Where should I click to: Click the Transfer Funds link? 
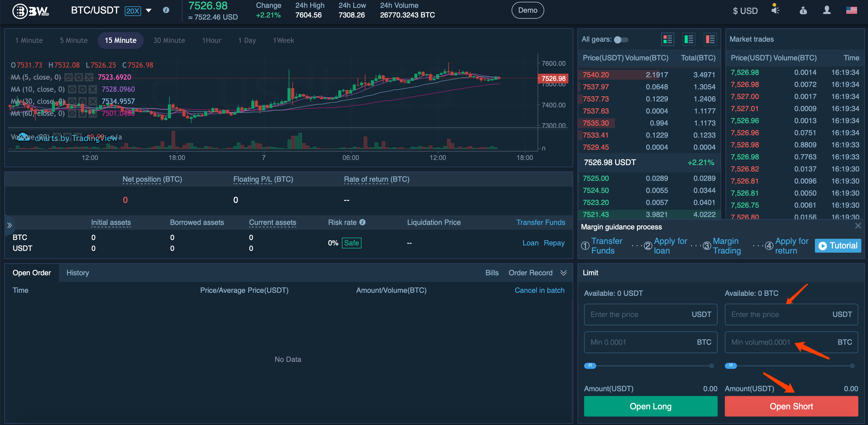click(x=541, y=222)
